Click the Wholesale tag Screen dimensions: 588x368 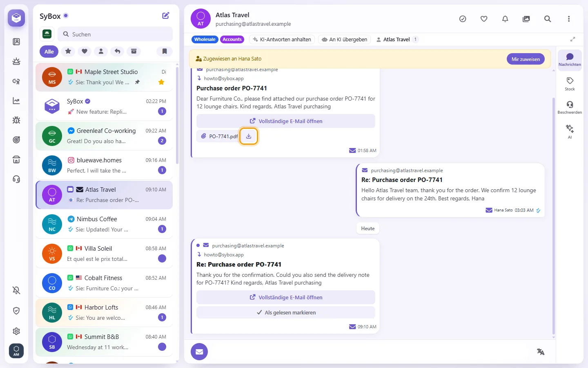point(205,40)
